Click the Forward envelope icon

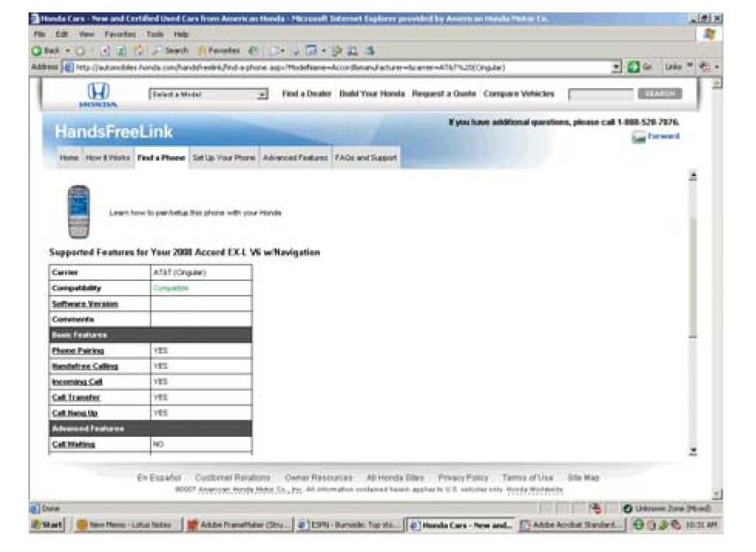pos(639,137)
